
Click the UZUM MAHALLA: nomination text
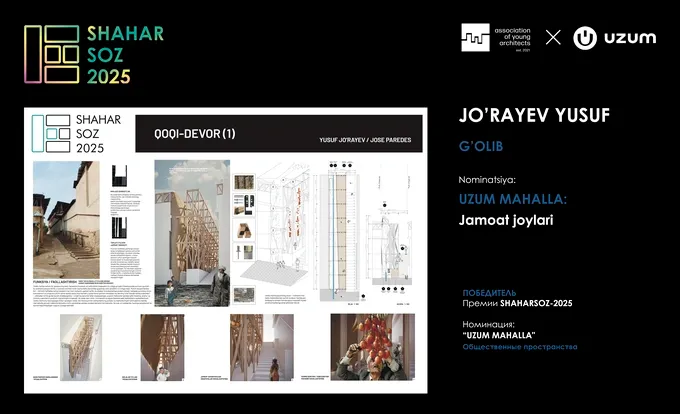(x=513, y=199)
